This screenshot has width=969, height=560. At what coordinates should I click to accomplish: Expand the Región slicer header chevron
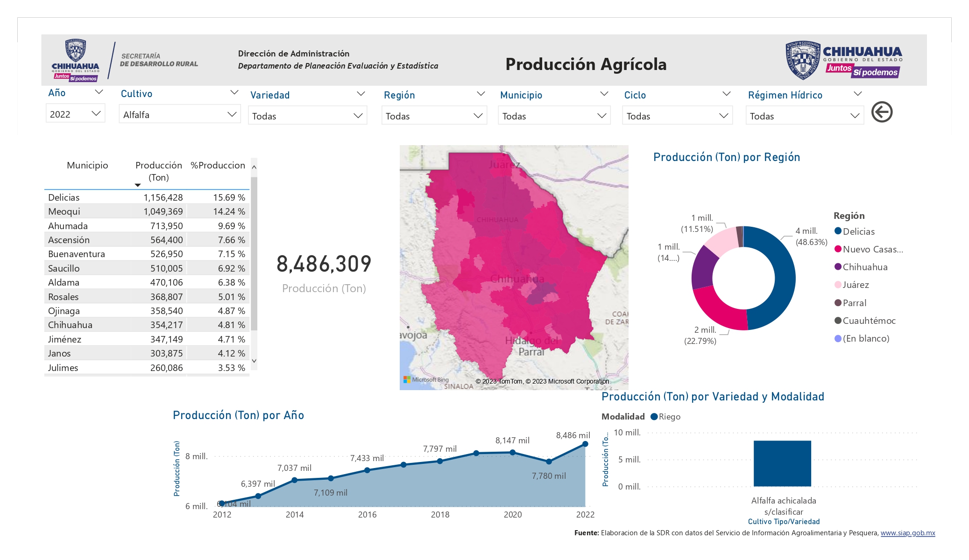click(x=481, y=94)
